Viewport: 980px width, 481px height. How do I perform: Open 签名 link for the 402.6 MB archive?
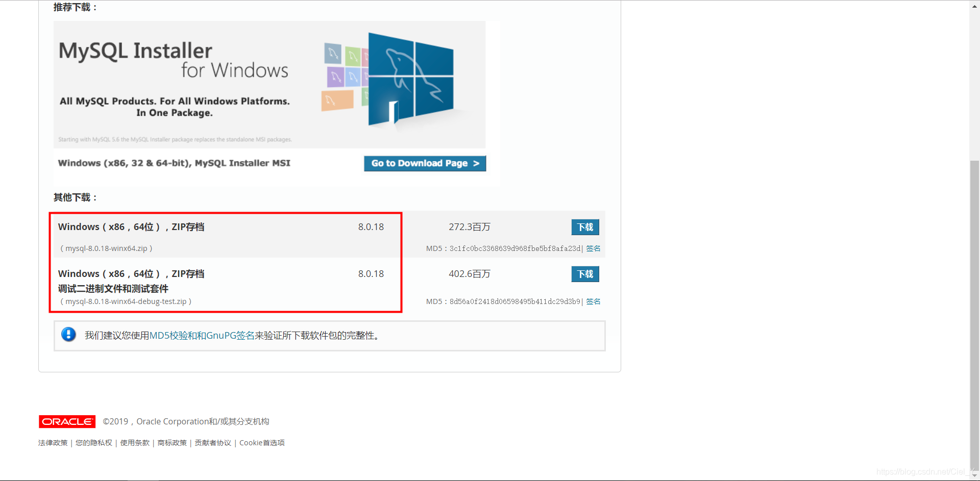[x=593, y=301]
